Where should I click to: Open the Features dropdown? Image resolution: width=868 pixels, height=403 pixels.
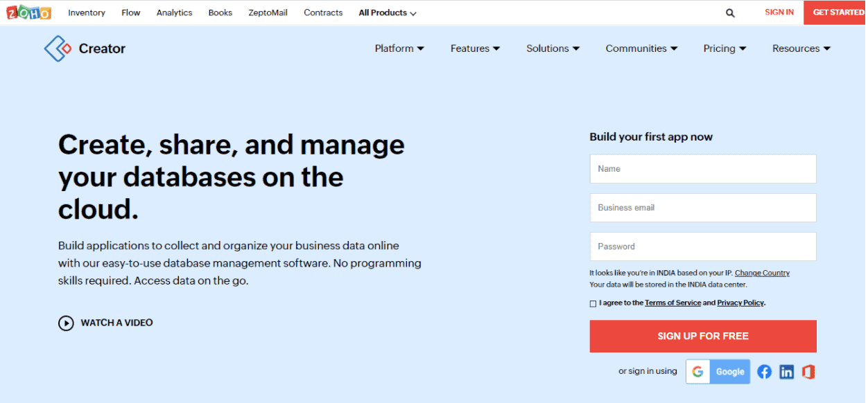coord(475,48)
